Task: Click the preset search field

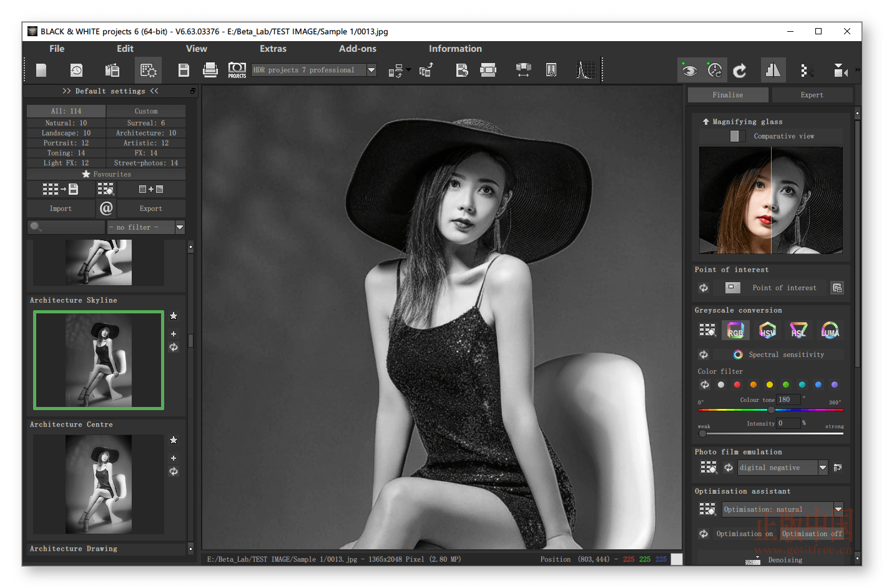Action: click(x=66, y=227)
